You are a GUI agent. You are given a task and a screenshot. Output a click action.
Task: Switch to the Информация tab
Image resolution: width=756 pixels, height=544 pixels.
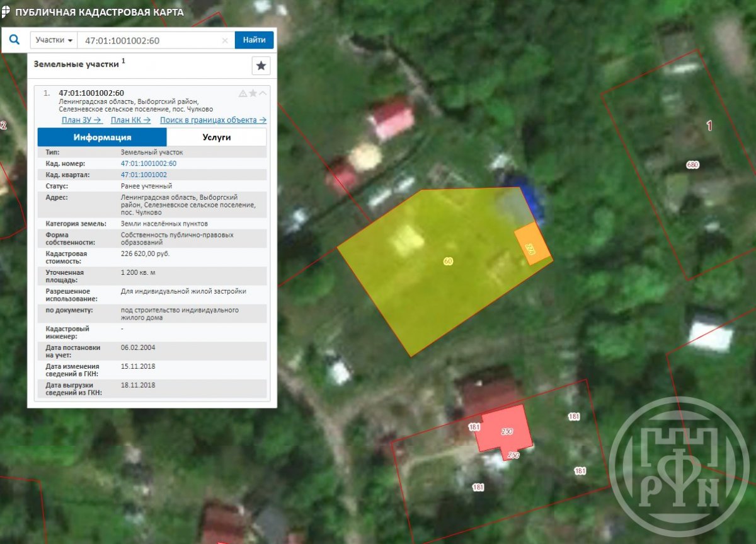click(102, 137)
